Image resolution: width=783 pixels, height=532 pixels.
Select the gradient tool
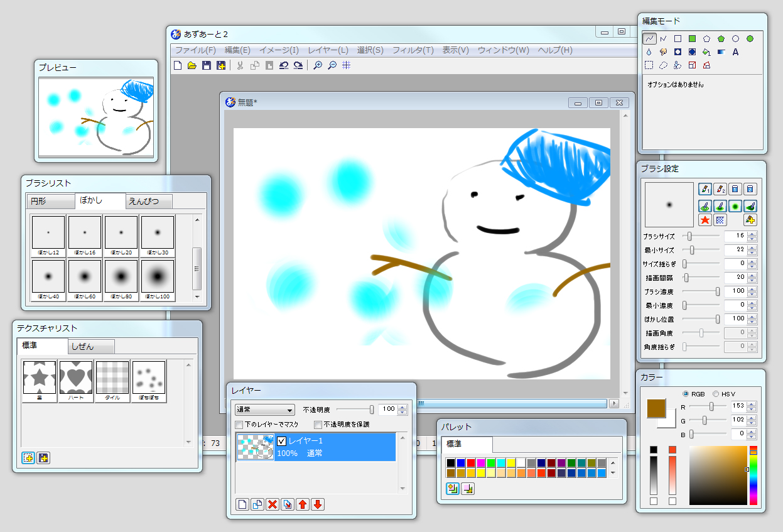coord(721,52)
